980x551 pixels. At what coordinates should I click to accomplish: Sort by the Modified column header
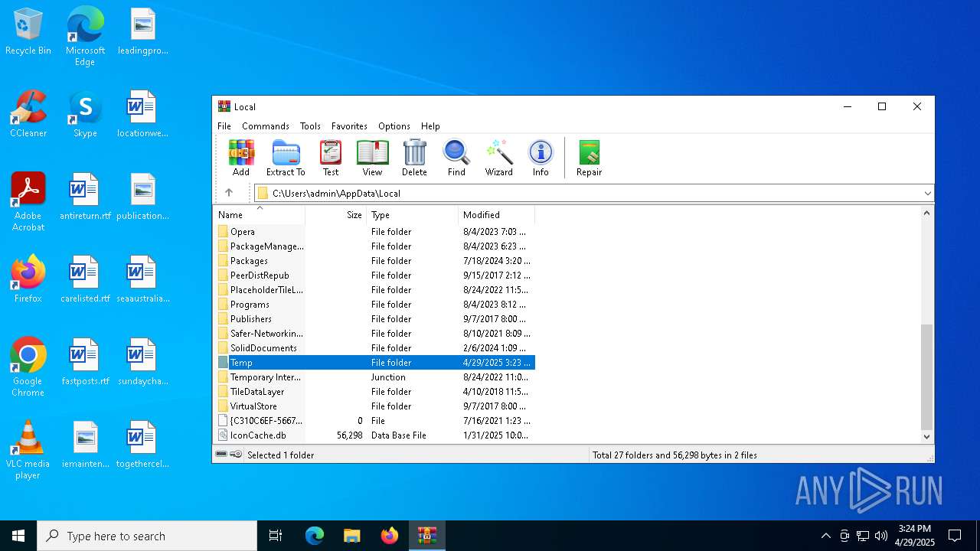click(x=496, y=215)
